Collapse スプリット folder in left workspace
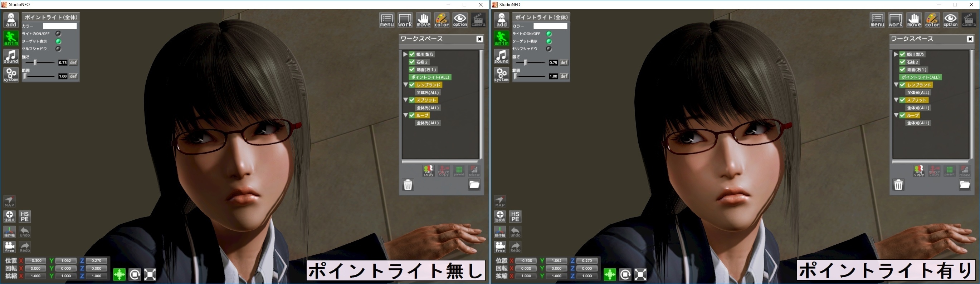This screenshot has height=284, width=980. point(405,100)
